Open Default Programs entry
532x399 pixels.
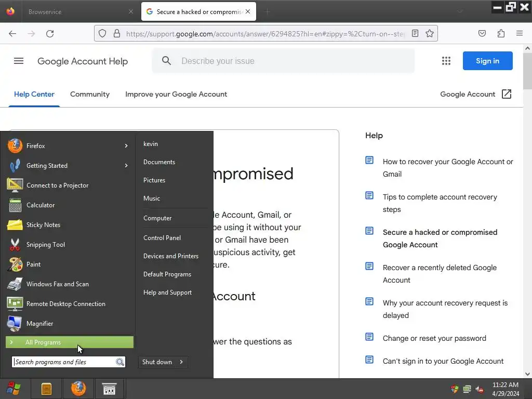pos(167,274)
